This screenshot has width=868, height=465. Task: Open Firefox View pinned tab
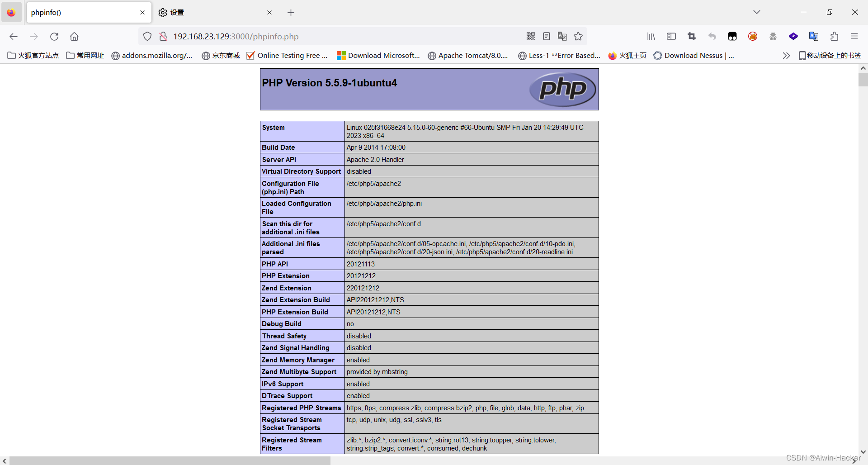(x=11, y=13)
